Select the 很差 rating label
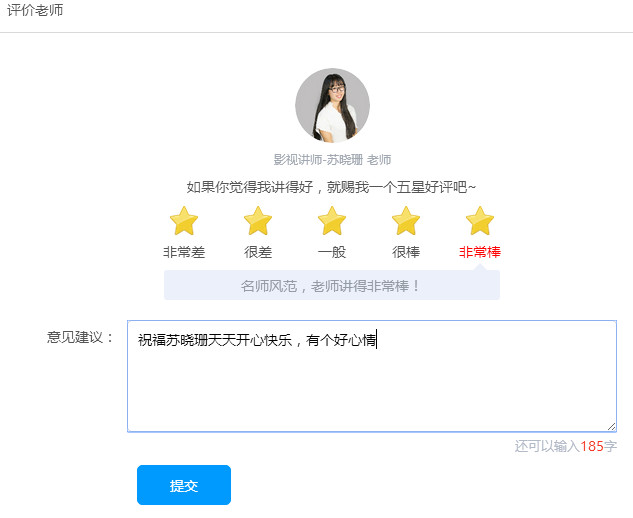Viewport: 633px width, 518px height. coord(258,252)
